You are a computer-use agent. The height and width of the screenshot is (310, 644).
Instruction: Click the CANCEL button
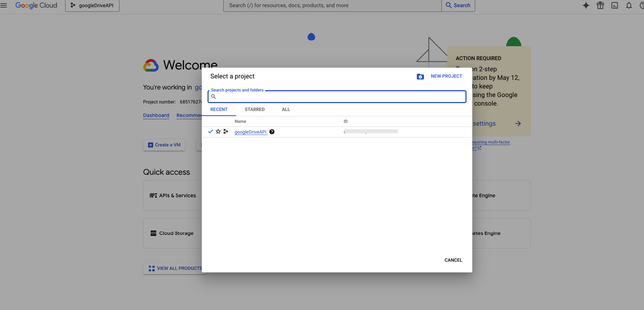[453, 260]
